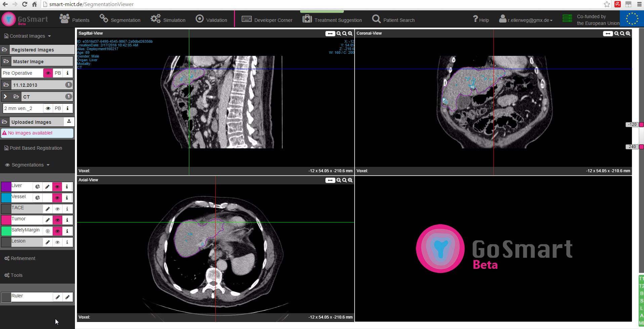644x329 pixels.
Task: Open info for 2 mm ven._2 image
Action: click(x=68, y=108)
